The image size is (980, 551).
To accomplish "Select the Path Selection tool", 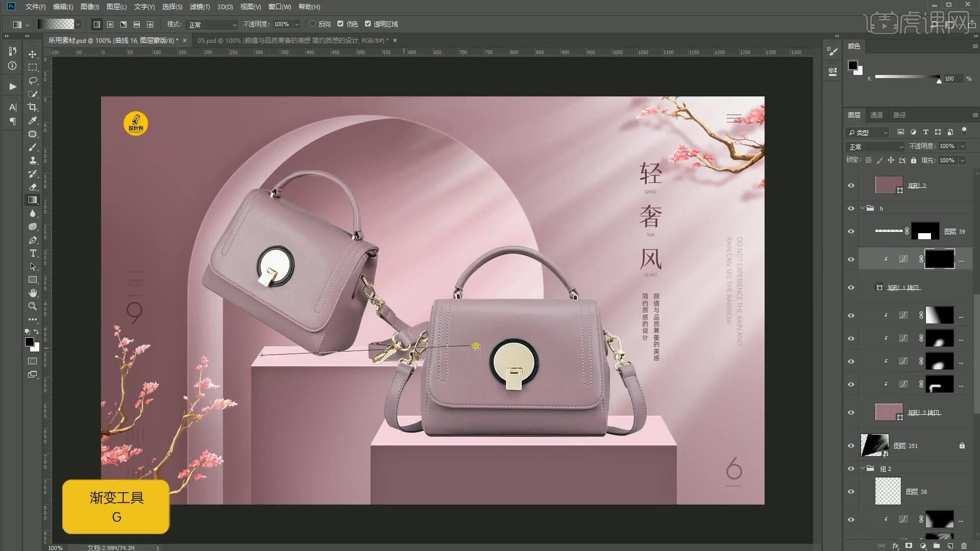I will 33,266.
